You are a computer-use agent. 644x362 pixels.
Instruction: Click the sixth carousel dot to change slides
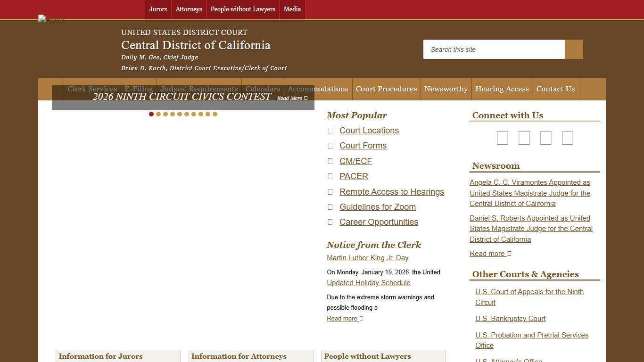(187, 114)
